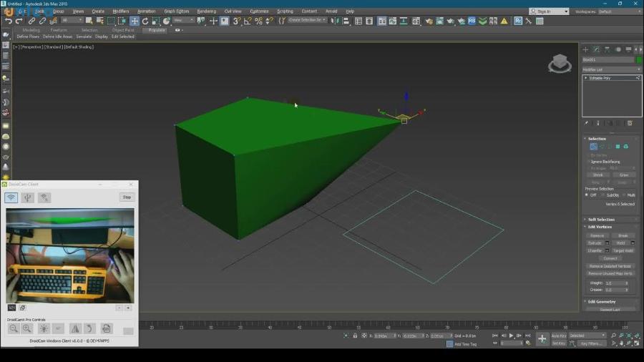
Task: Enable Ignore Backfacing checkbox
Action: pyautogui.click(x=589, y=162)
